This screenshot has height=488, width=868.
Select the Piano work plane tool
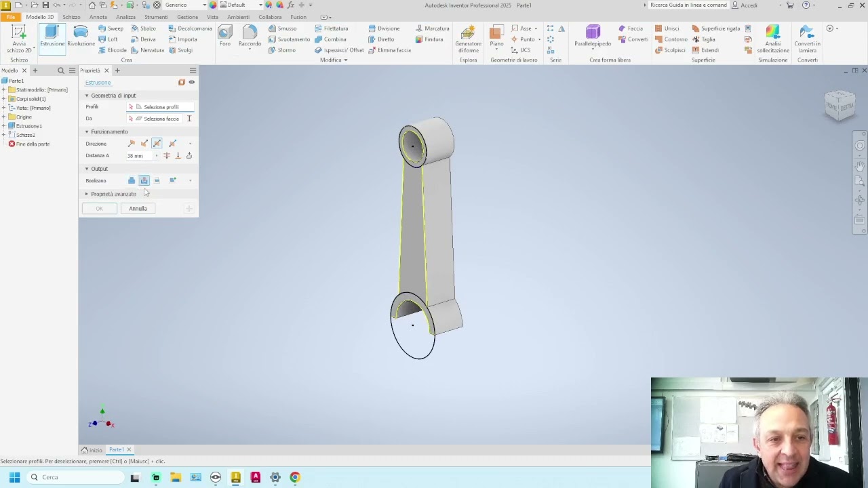[496, 37]
